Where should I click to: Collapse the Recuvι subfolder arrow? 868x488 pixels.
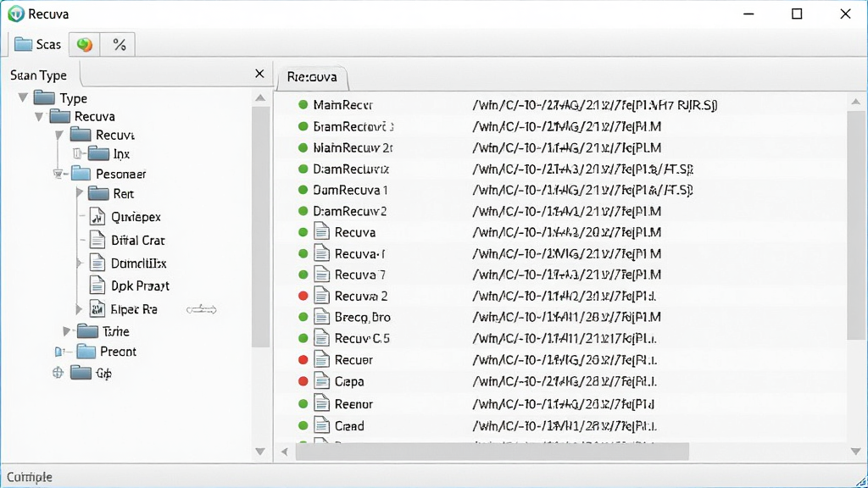point(58,135)
